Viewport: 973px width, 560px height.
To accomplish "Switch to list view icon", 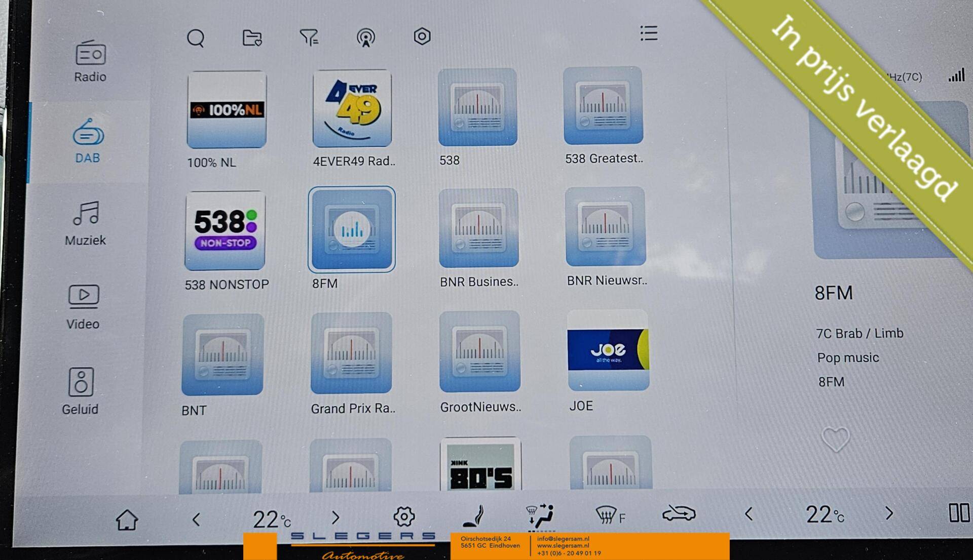I will point(649,33).
